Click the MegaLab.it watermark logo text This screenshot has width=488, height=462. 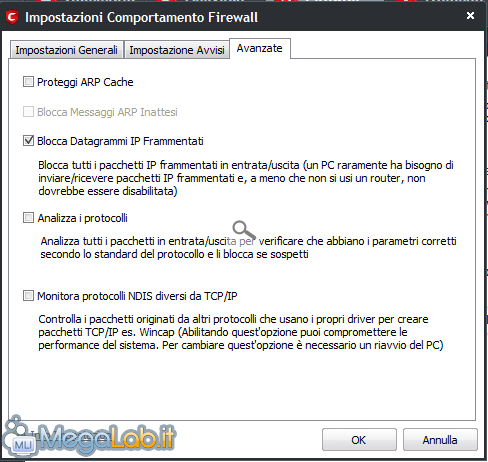(107, 437)
